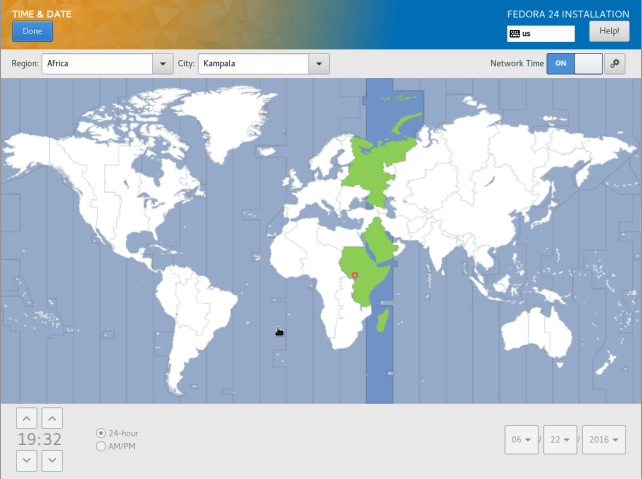Screen dimensions: 642x479
Task: Click the us keyboard layout indicator
Action: [540, 34]
